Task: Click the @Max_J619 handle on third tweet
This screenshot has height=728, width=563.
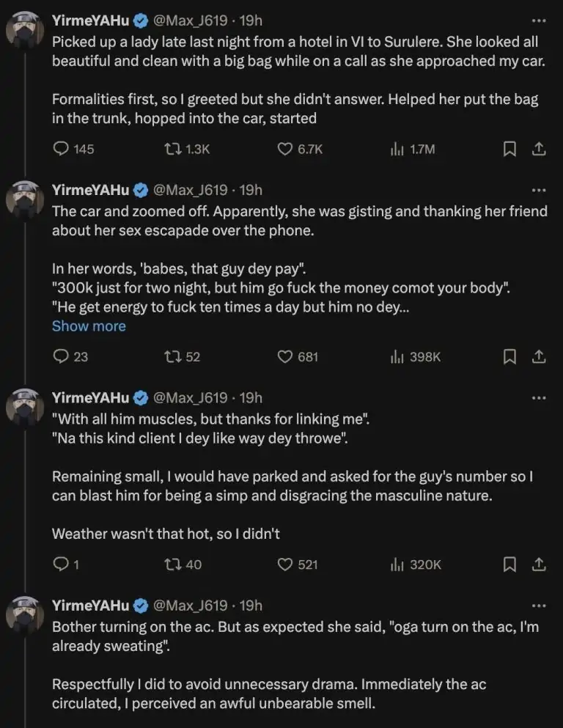Action: pos(190,398)
